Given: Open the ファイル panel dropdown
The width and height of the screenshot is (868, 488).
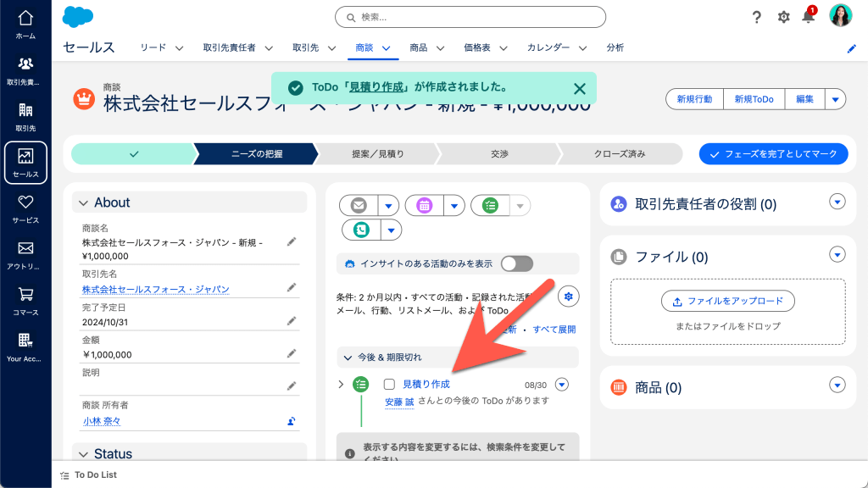Looking at the screenshot, I should [x=837, y=254].
